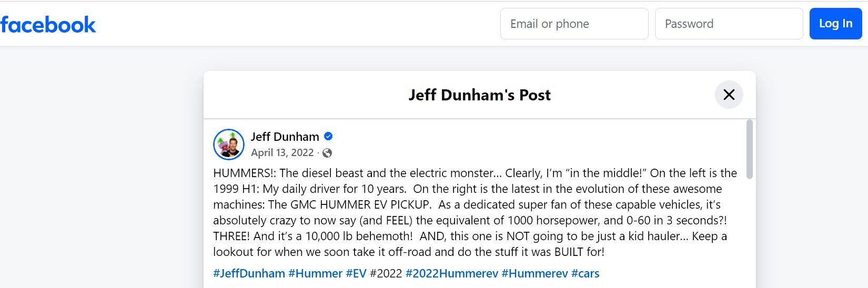Follow the #Hummer hashtag link
This screenshot has height=288, width=868.
click(x=315, y=273)
